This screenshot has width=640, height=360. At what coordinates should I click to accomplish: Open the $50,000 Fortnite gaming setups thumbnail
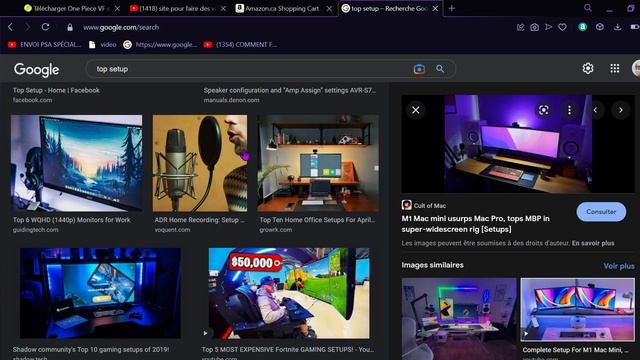click(x=289, y=293)
